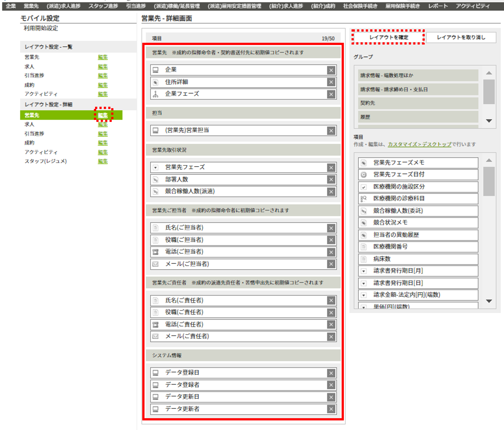Viewport: 504px width, 430px height.
Task: Select the 担当者の異動履歴 item
Action: pos(418,235)
